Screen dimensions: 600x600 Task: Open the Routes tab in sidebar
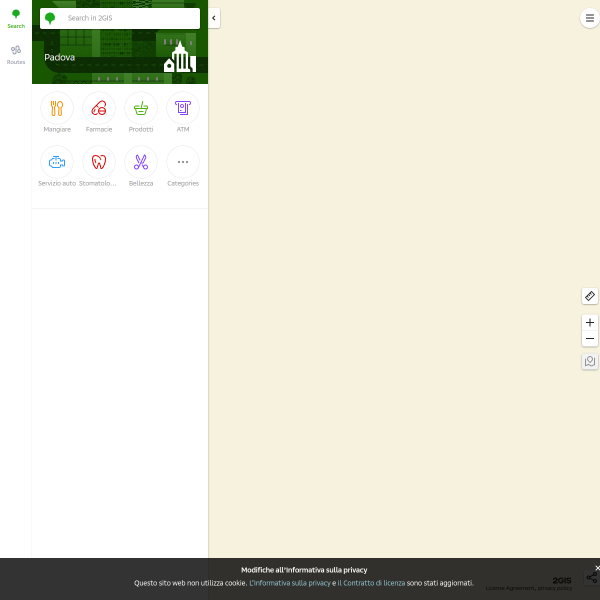tap(16, 55)
